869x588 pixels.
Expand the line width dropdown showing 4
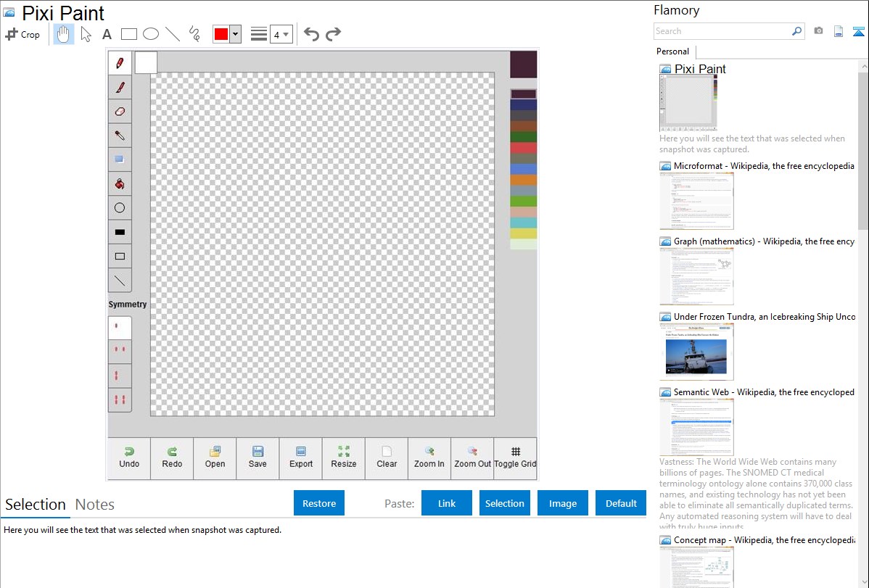pyautogui.click(x=281, y=34)
